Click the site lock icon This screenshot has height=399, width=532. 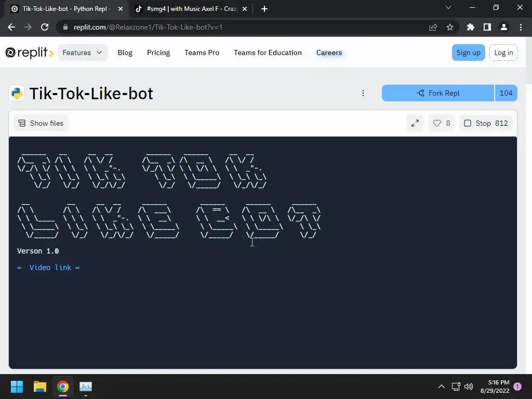tap(65, 27)
